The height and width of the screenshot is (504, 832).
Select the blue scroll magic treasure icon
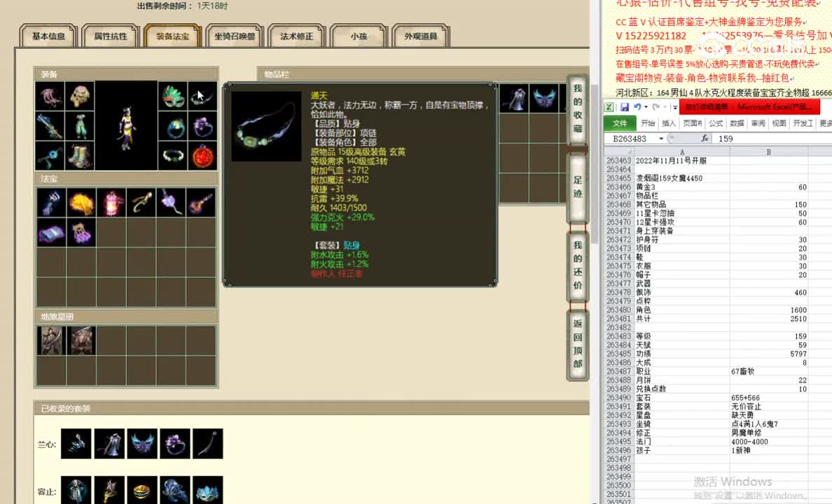click(51, 233)
